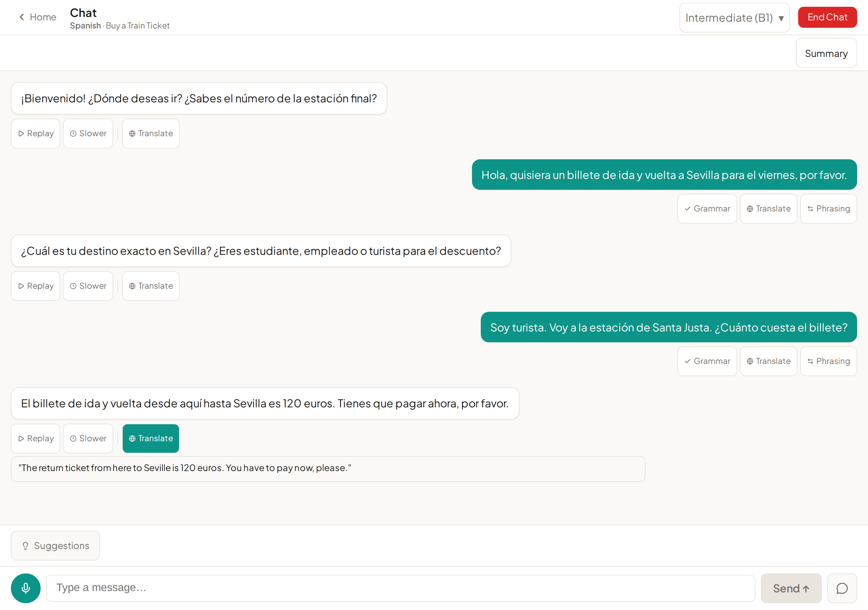Open the Intermediate (B1) level dropdown
This screenshot has width=868, height=610.
click(x=734, y=18)
